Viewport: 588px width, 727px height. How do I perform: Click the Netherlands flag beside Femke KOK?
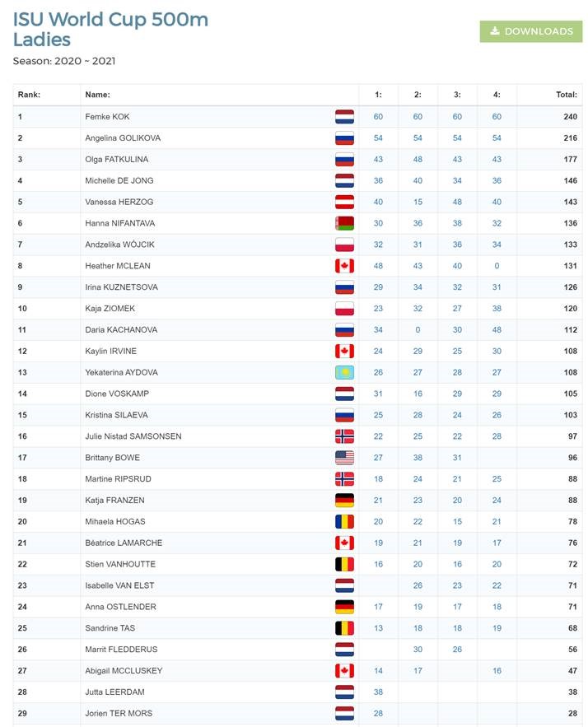pyautogui.click(x=344, y=116)
